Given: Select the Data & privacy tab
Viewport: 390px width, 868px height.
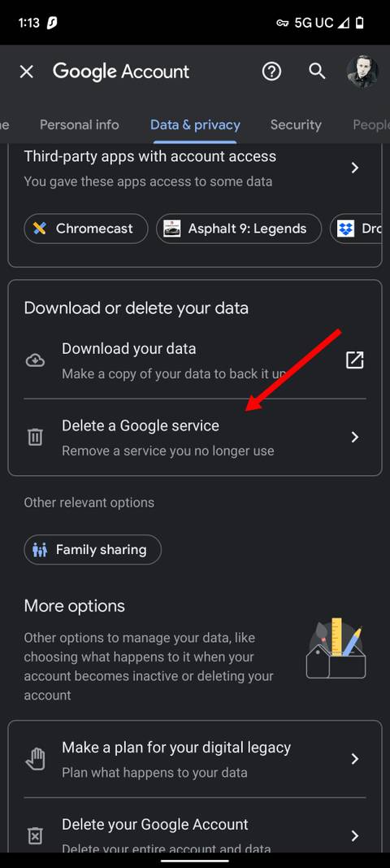Looking at the screenshot, I should pos(195,124).
